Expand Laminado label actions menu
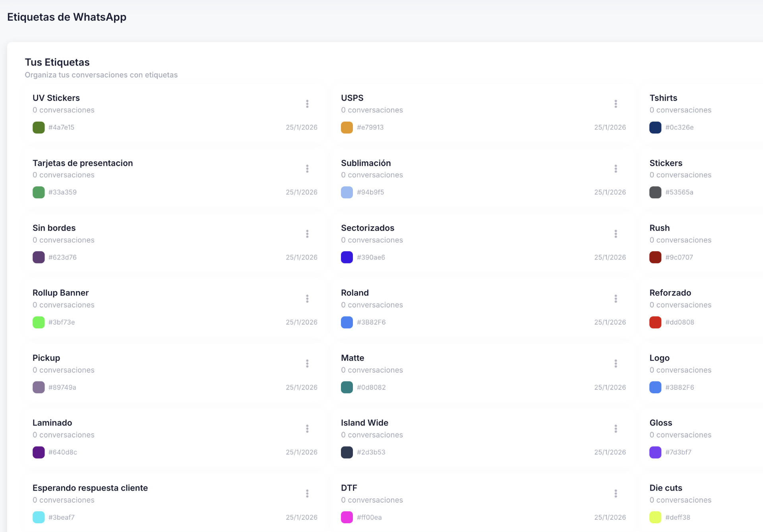Viewport: 763px width, 532px height. click(307, 429)
